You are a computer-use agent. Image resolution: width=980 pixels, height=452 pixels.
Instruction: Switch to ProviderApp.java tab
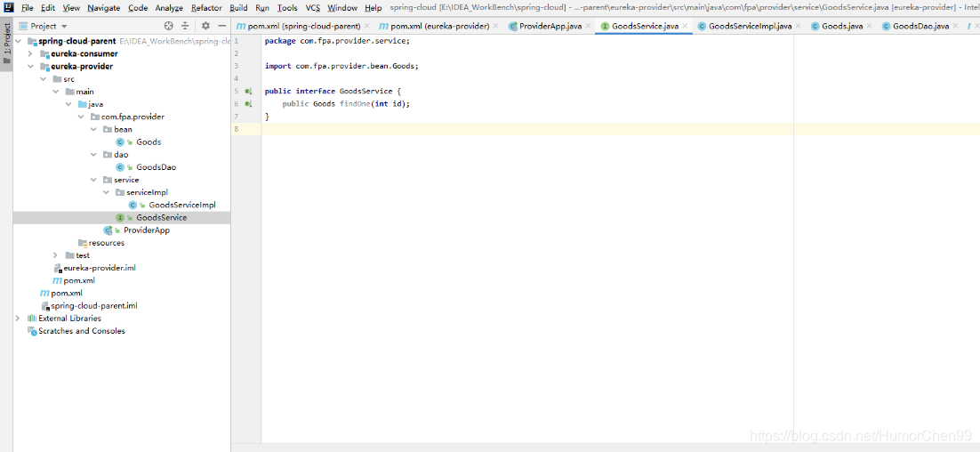(551, 27)
